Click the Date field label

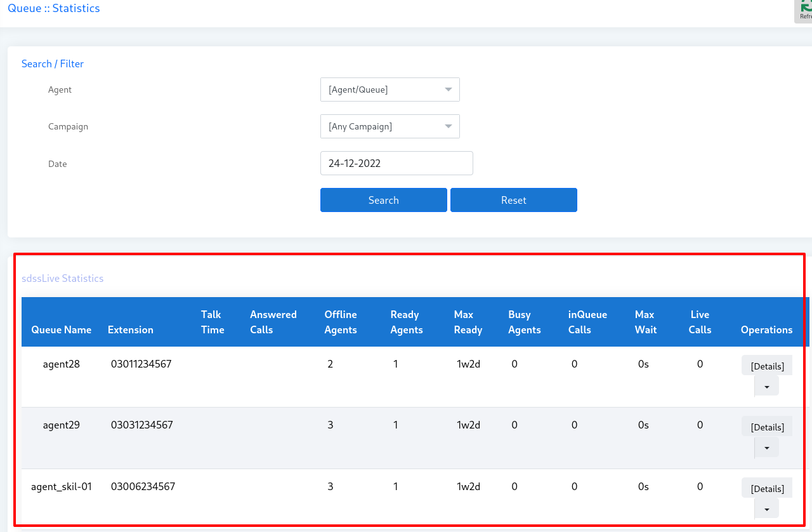(x=57, y=164)
